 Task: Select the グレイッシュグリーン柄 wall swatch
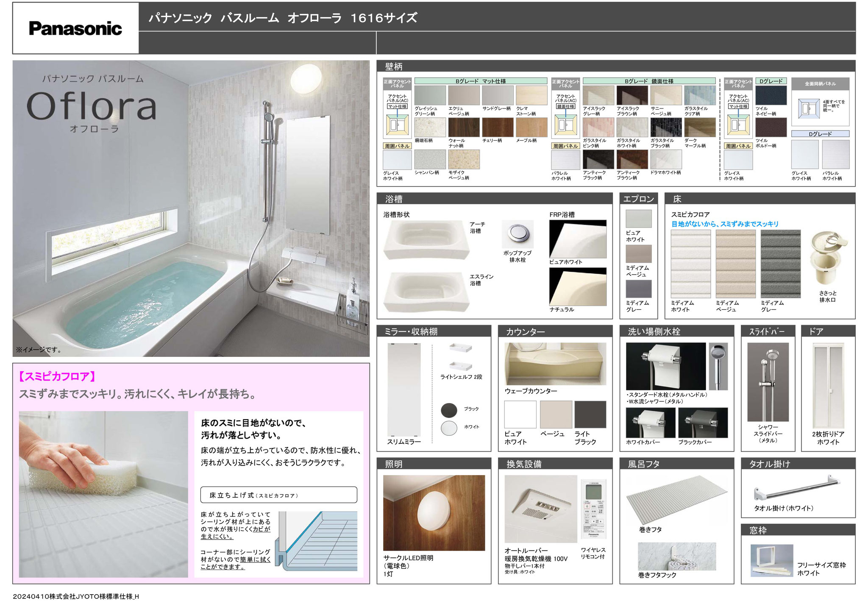430,95
